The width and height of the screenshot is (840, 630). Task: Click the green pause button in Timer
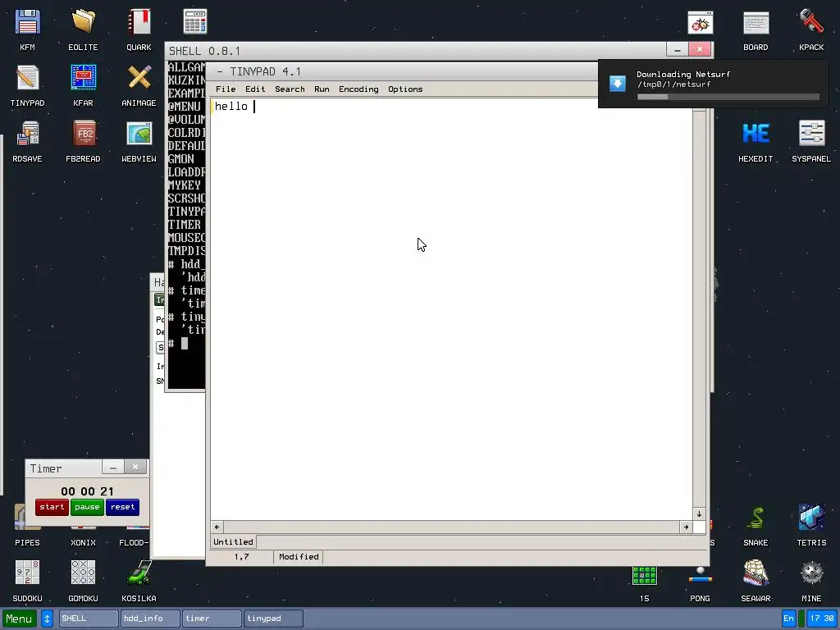point(87,507)
